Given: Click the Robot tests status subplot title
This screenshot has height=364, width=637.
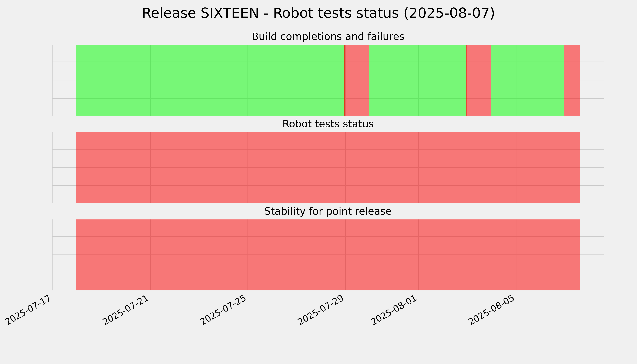Looking at the screenshot, I should (x=328, y=124).
